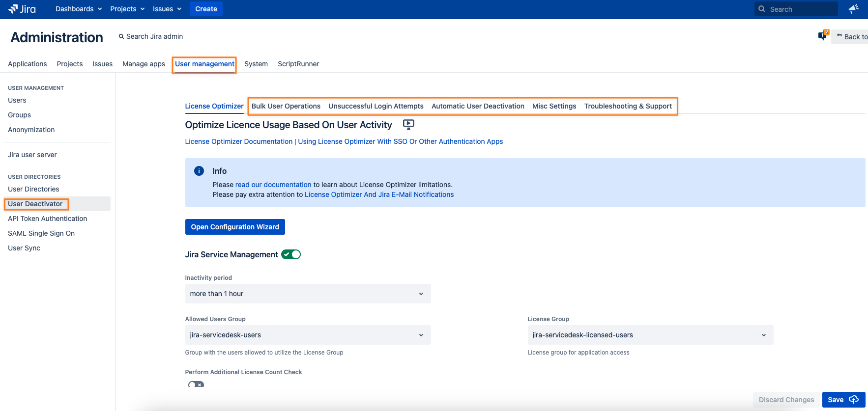Click Open Configuration Wizard button
Image resolution: width=868 pixels, height=411 pixels.
coord(235,227)
